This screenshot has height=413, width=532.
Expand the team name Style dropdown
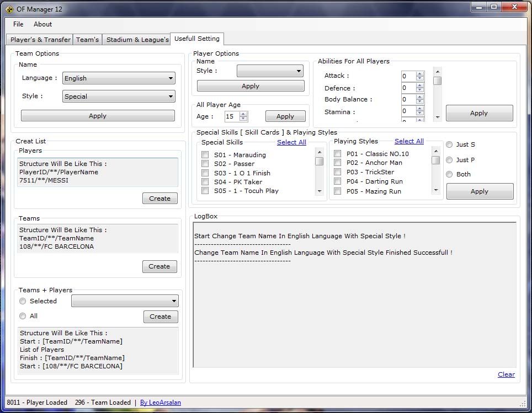click(x=119, y=96)
